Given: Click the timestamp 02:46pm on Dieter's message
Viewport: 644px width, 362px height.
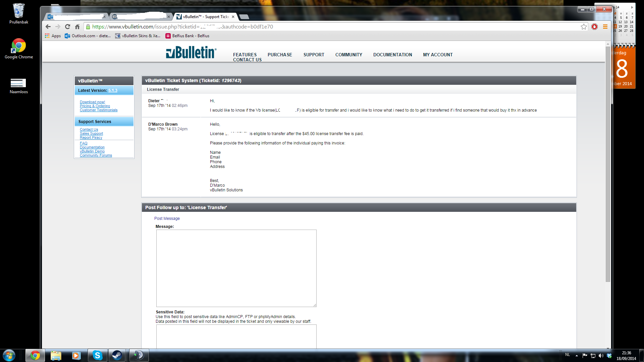Looking at the screenshot, I should point(179,106).
